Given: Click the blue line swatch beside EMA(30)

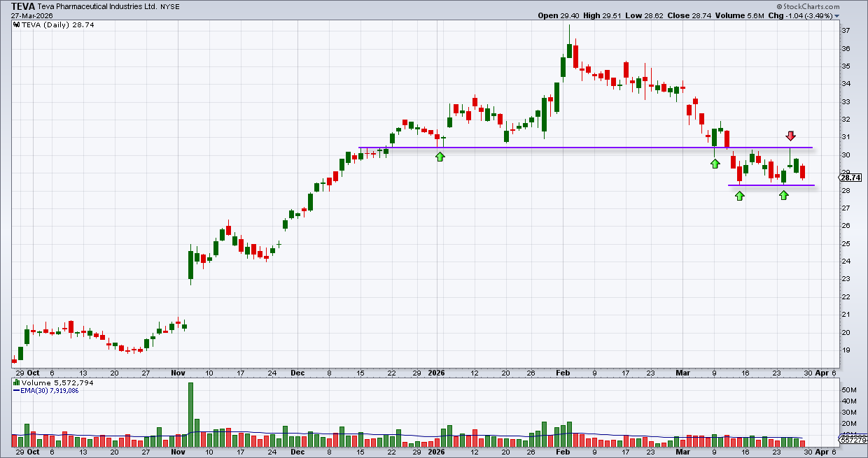Looking at the screenshot, I should (x=16, y=390).
